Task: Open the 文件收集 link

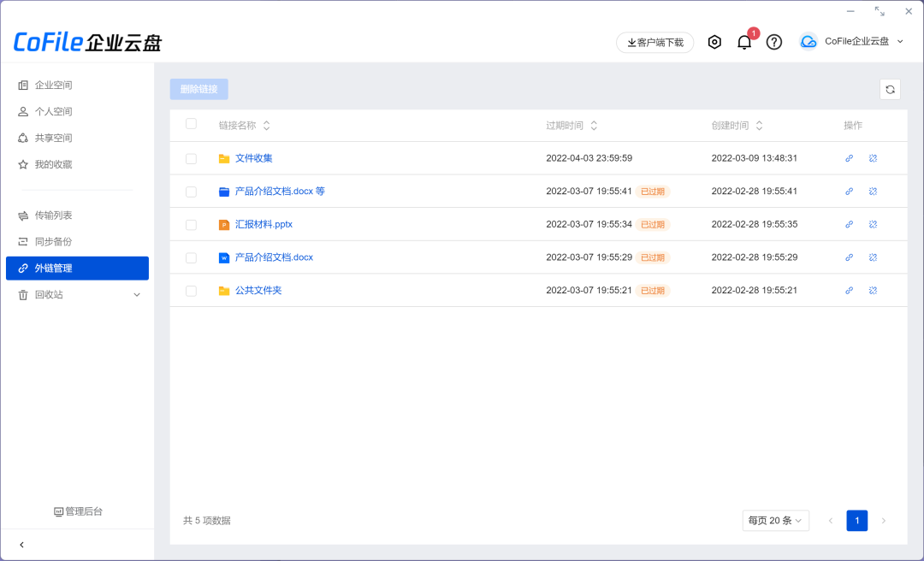Action: pos(254,158)
